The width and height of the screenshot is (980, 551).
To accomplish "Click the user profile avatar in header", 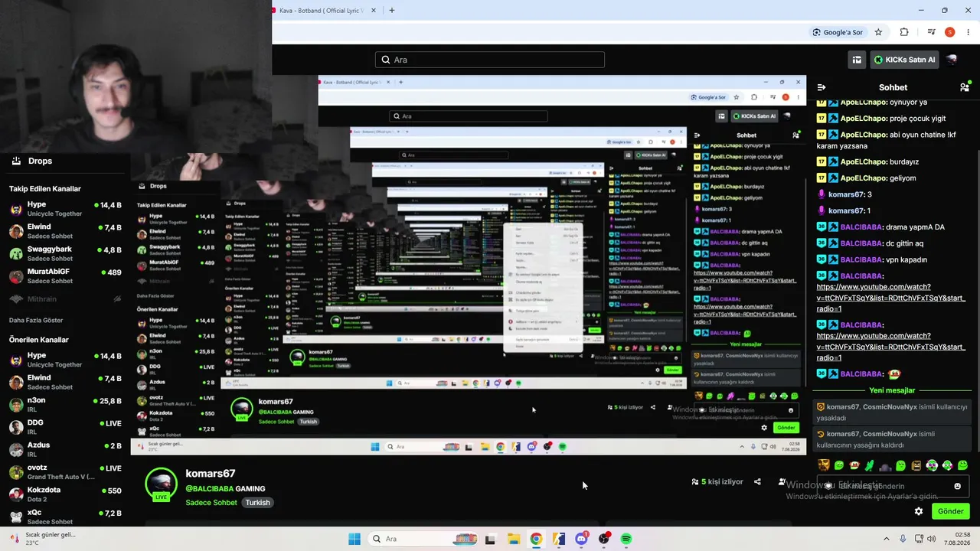I will tap(952, 60).
